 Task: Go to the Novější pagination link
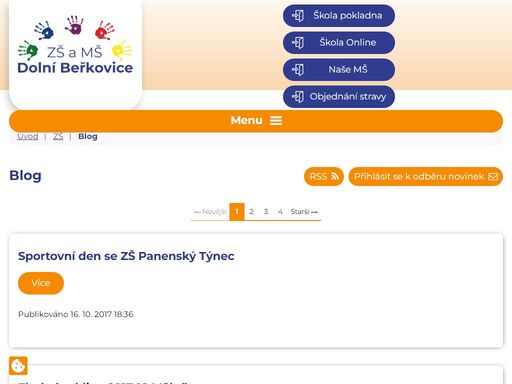[210, 212]
